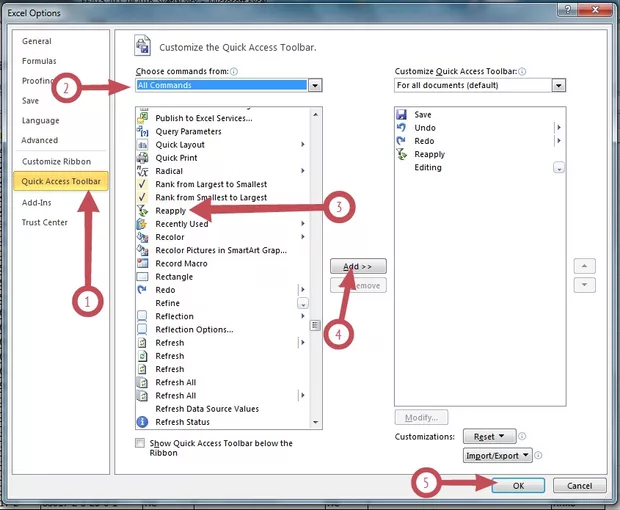This screenshot has height=510, width=620.
Task: Click the commands list scroll down arrow
Action: point(315,422)
